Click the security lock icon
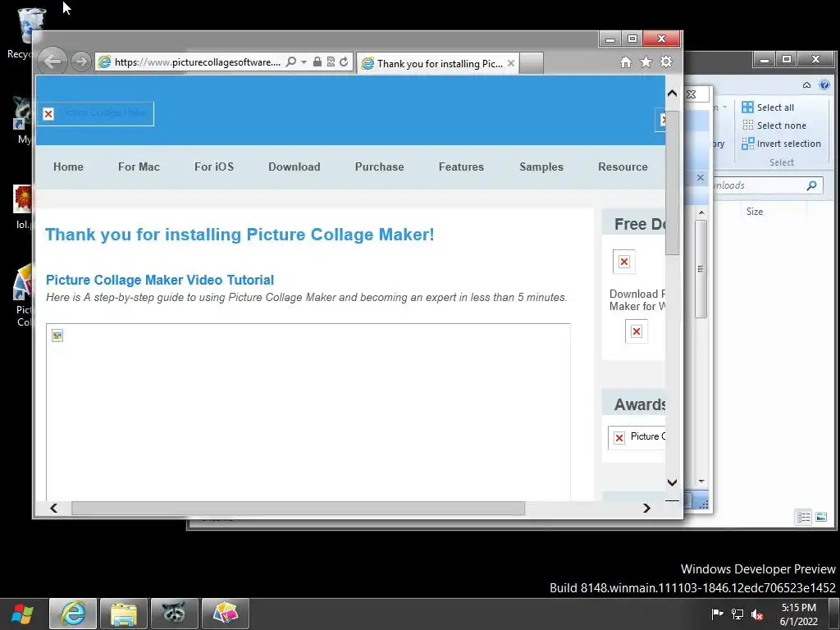 tap(317, 62)
